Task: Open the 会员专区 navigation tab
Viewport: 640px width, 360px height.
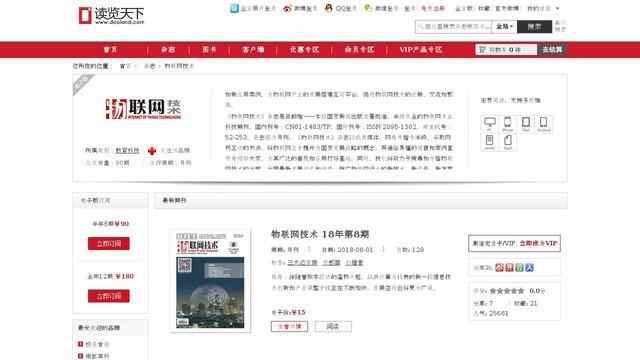Action: pyautogui.click(x=359, y=49)
